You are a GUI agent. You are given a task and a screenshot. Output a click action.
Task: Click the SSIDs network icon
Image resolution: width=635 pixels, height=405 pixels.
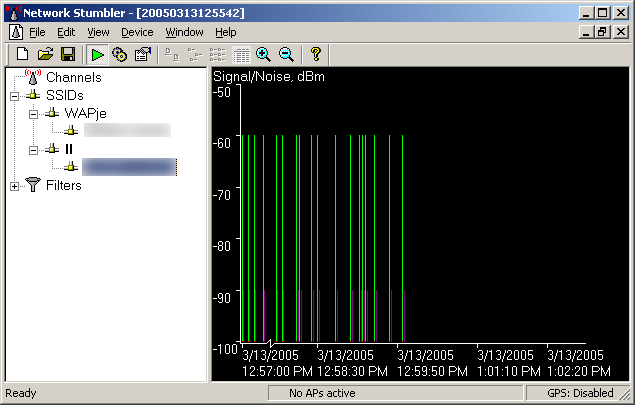[33, 95]
